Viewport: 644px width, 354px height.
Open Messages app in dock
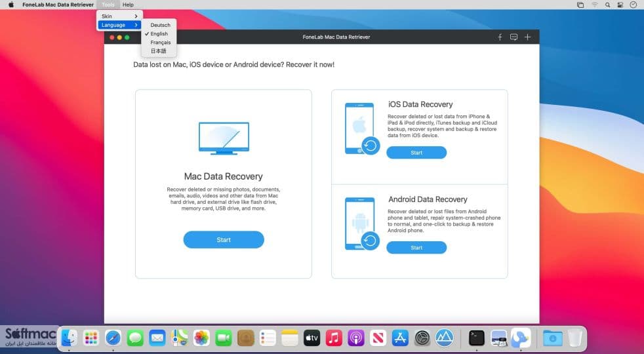click(x=135, y=338)
